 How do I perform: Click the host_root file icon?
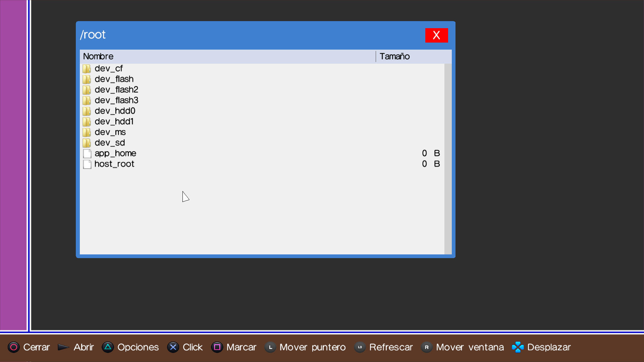click(87, 164)
